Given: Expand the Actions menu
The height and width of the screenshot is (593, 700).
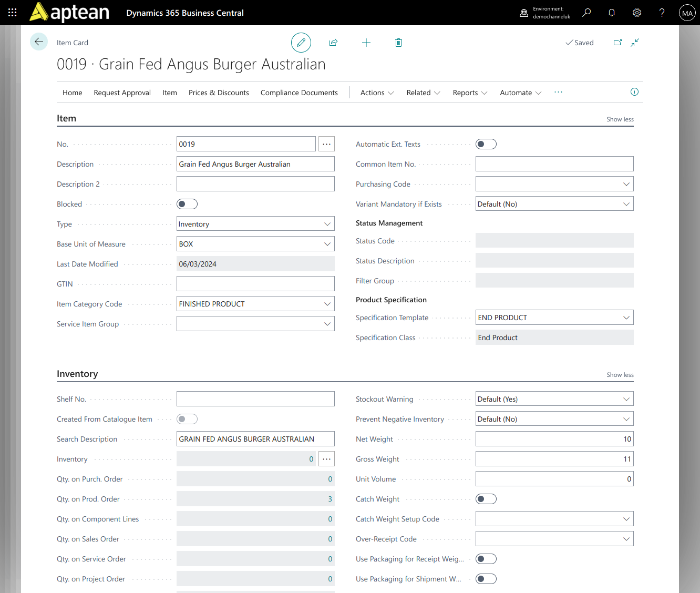Looking at the screenshot, I should (377, 93).
